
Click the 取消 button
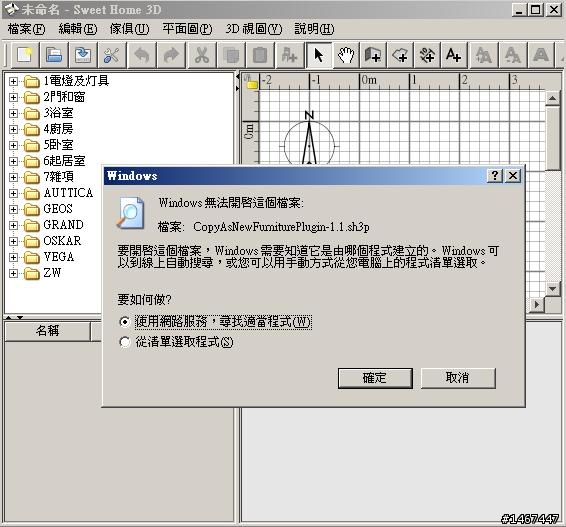[458, 378]
